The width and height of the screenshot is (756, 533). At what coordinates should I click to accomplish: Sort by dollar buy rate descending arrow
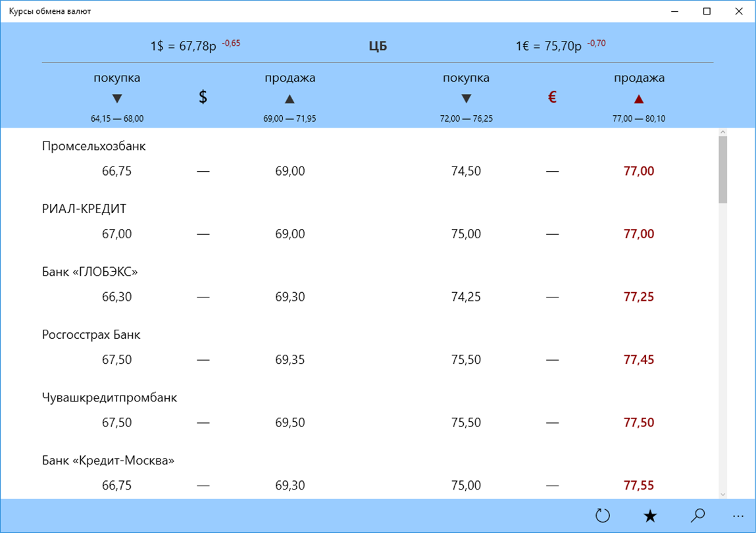[x=116, y=99]
